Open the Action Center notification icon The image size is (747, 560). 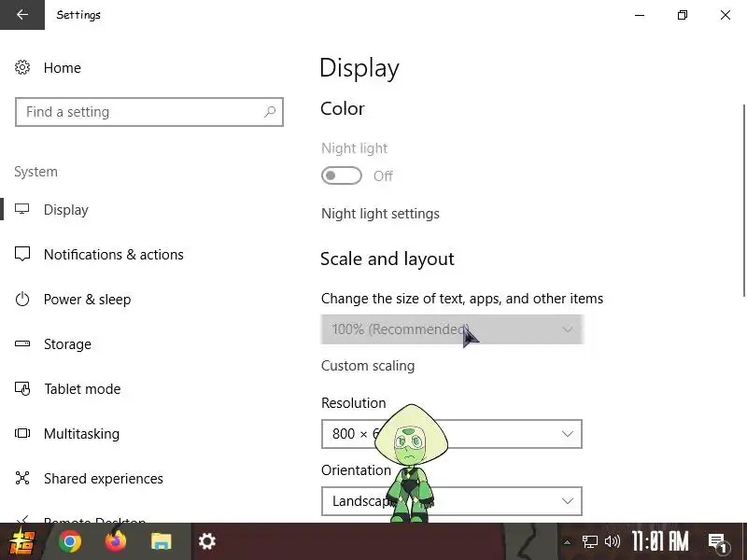pyautogui.click(x=718, y=542)
